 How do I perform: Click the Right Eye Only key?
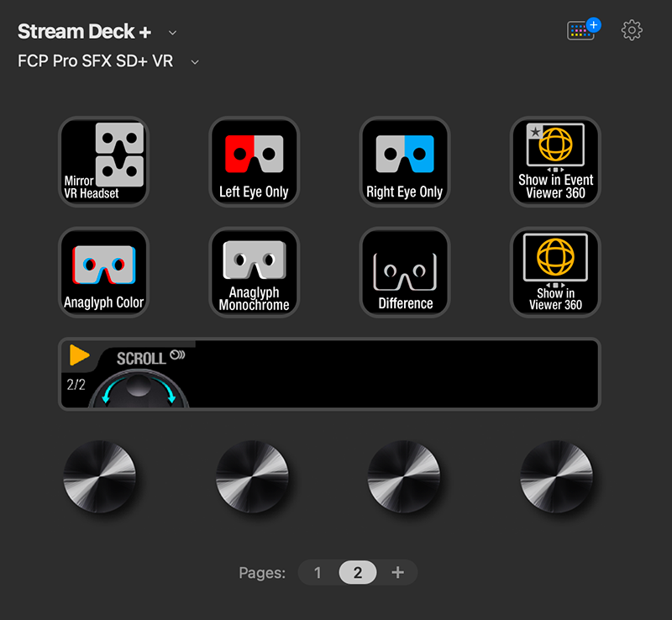[x=404, y=161]
